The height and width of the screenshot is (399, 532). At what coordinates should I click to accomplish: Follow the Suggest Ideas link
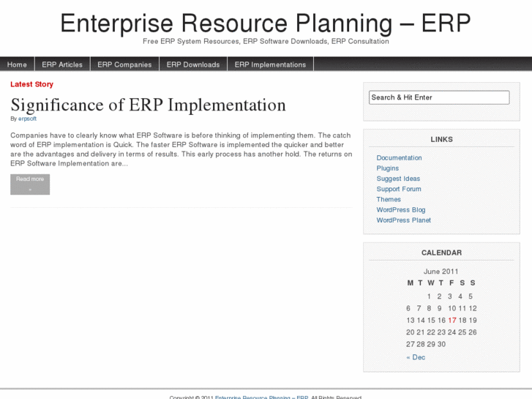[x=398, y=179]
